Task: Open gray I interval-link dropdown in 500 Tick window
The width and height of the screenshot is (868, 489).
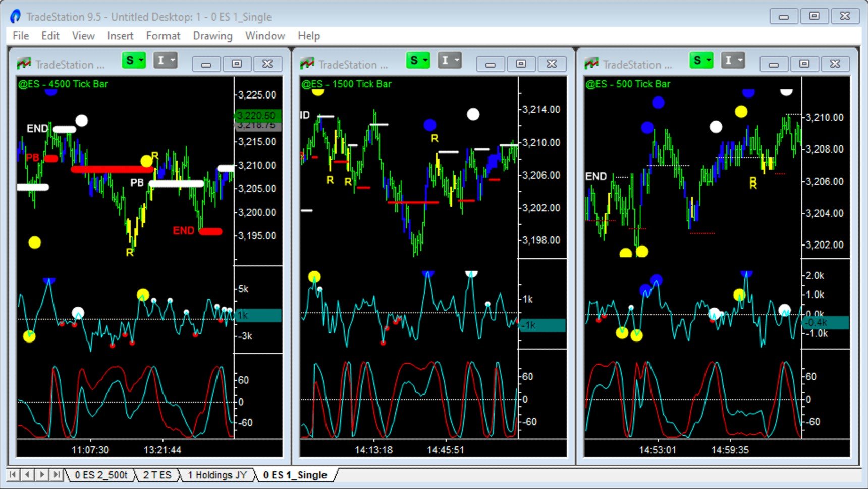Action: pyautogui.click(x=733, y=61)
